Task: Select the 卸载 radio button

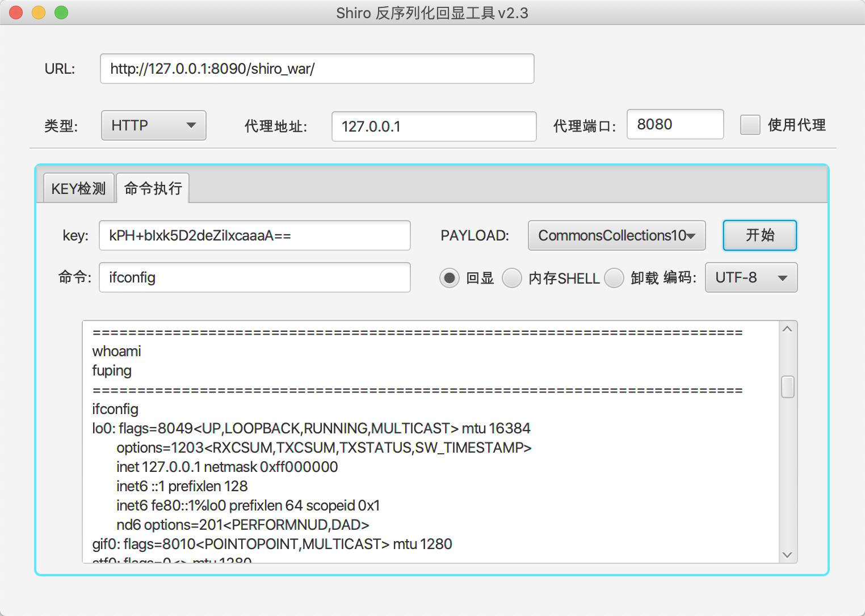Action: coord(614,278)
